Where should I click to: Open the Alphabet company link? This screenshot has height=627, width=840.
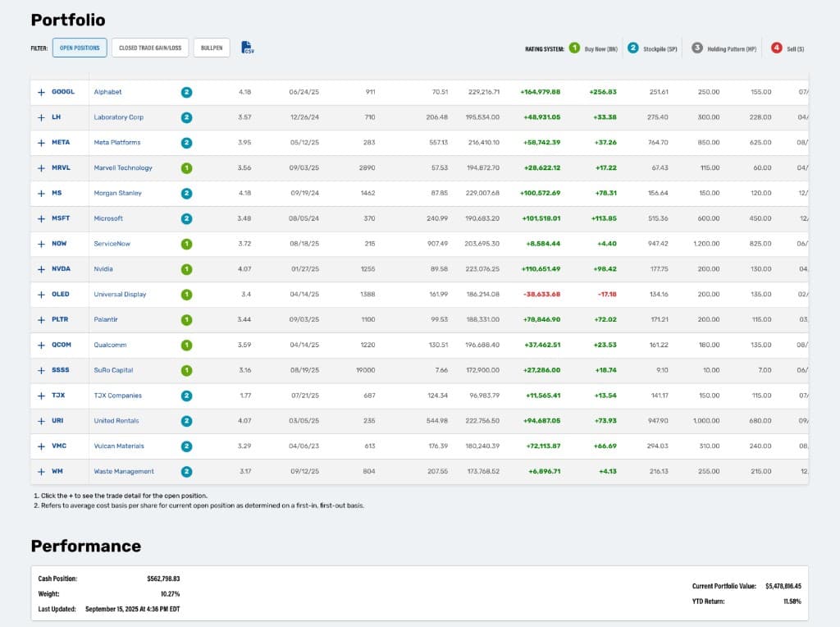107,92
